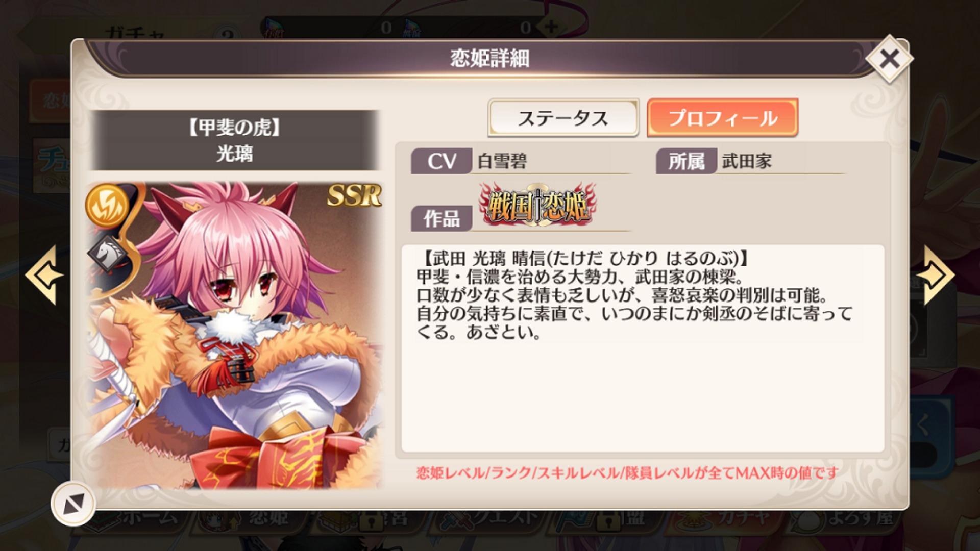Switch to the ステータス tab
Screen dimensions: 980x551
click(x=563, y=118)
